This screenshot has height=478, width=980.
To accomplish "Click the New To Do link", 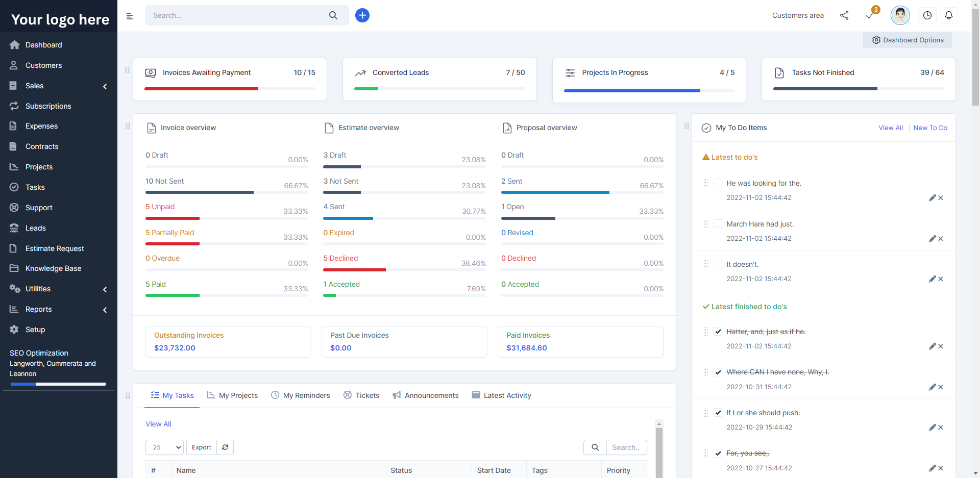I will tap(930, 128).
